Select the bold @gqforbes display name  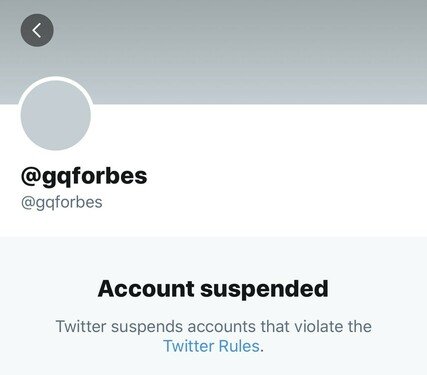[x=84, y=176]
